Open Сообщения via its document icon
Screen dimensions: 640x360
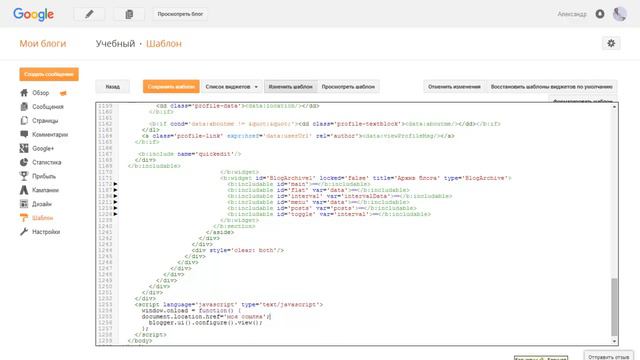pyautogui.click(x=24, y=107)
